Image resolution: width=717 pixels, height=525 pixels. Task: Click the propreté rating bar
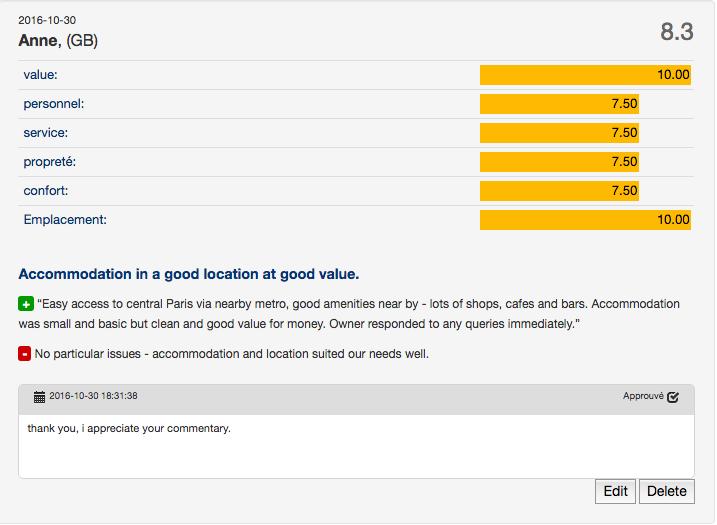559,162
